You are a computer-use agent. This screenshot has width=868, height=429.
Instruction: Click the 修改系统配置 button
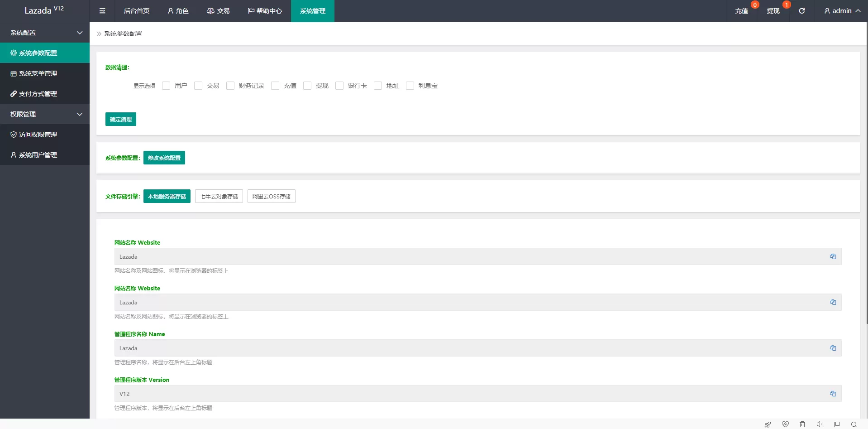tap(164, 158)
